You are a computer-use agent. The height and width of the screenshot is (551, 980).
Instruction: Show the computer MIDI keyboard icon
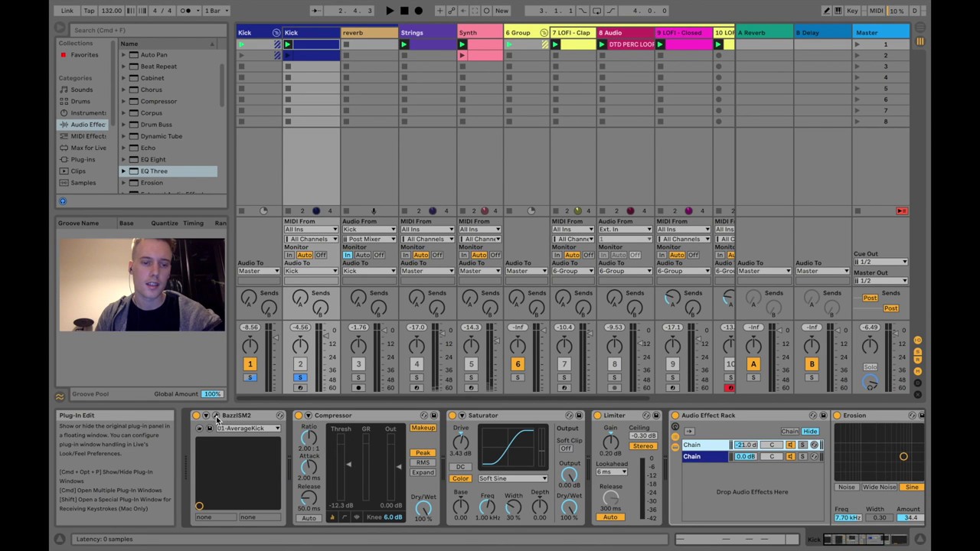tap(839, 11)
